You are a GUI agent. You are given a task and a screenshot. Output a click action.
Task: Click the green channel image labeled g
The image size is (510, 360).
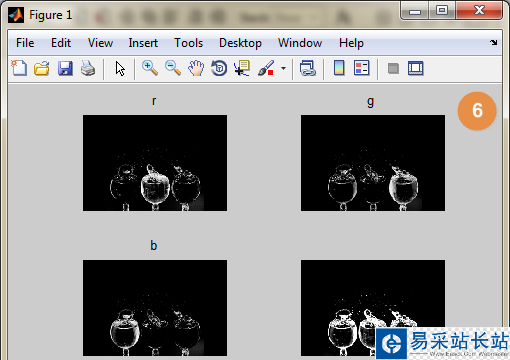pyautogui.click(x=373, y=163)
